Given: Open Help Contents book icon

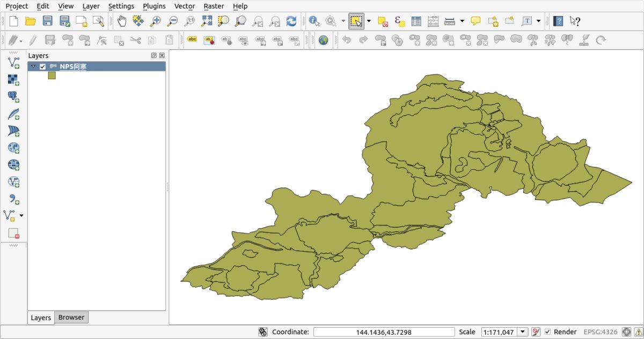Looking at the screenshot, I should pos(558,21).
